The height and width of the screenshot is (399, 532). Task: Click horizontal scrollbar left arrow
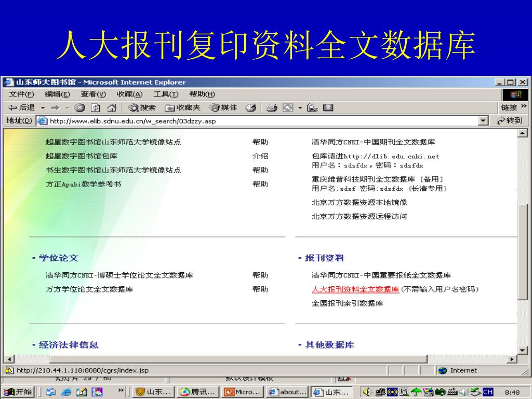click(9, 359)
